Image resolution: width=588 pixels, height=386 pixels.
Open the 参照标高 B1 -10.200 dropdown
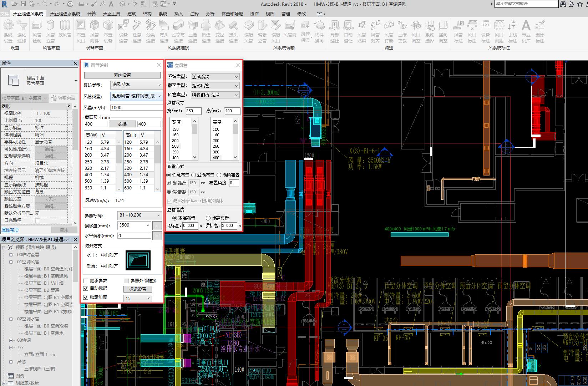click(140, 215)
